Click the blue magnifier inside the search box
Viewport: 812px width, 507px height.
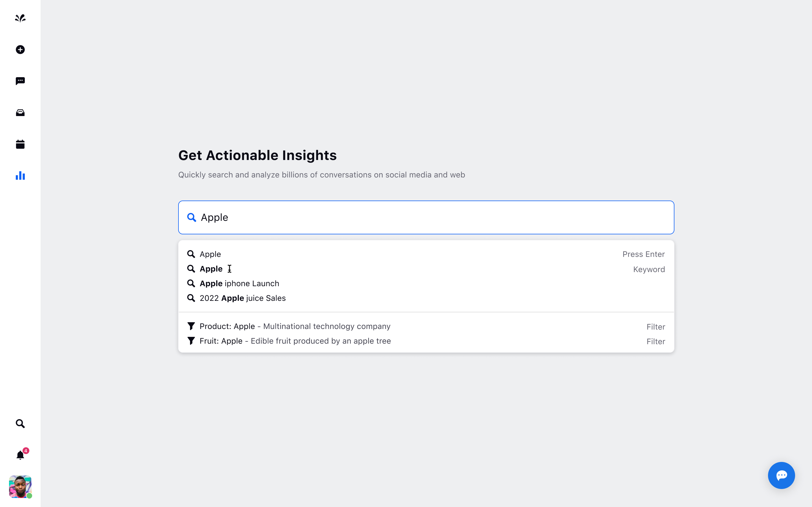coord(192,217)
